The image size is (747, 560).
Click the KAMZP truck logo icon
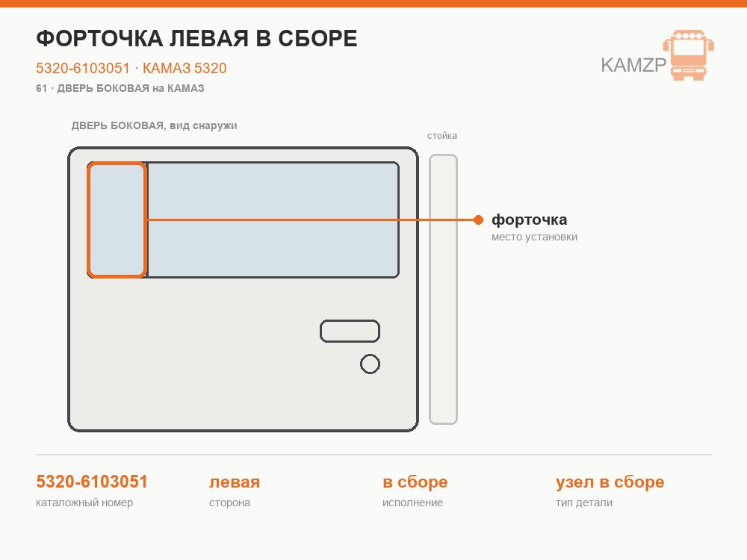pyautogui.click(x=689, y=55)
